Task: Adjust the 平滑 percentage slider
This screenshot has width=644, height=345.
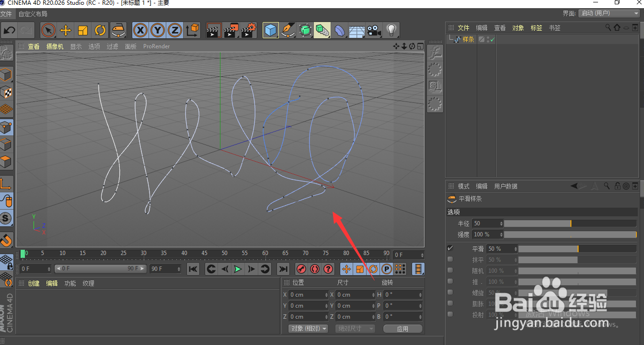Action: point(577,249)
